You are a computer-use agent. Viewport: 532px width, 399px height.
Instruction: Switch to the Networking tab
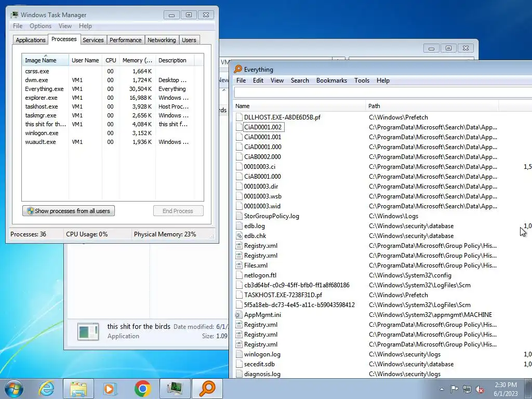pos(162,40)
